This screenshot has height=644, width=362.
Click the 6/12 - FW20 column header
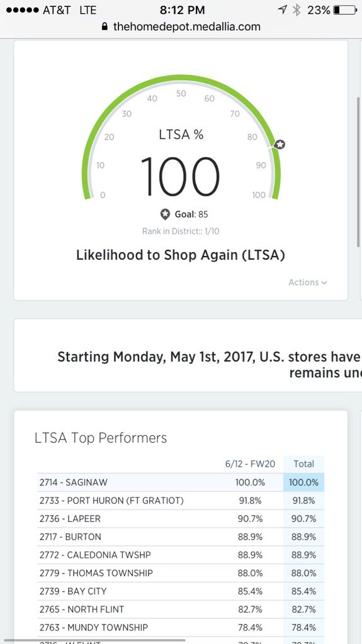(x=251, y=464)
